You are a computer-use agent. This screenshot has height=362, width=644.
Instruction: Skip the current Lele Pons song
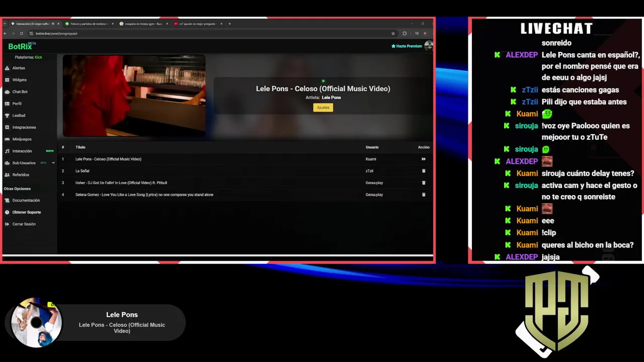424,159
